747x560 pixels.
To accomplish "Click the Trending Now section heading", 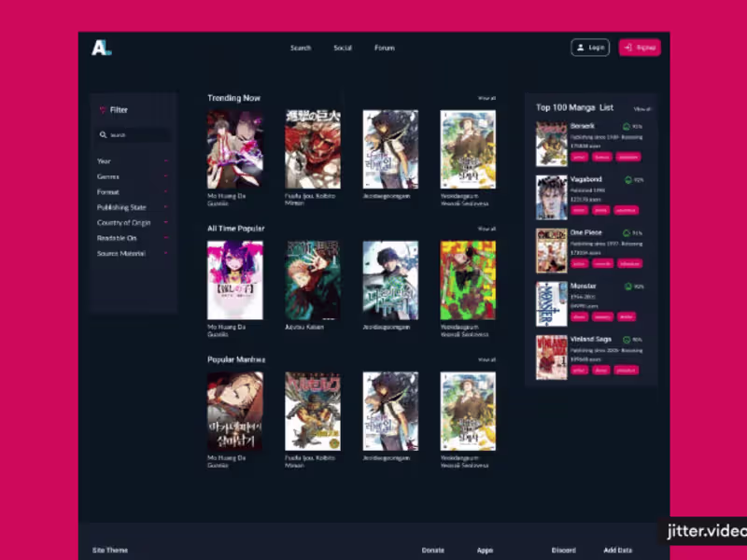I will point(234,98).
